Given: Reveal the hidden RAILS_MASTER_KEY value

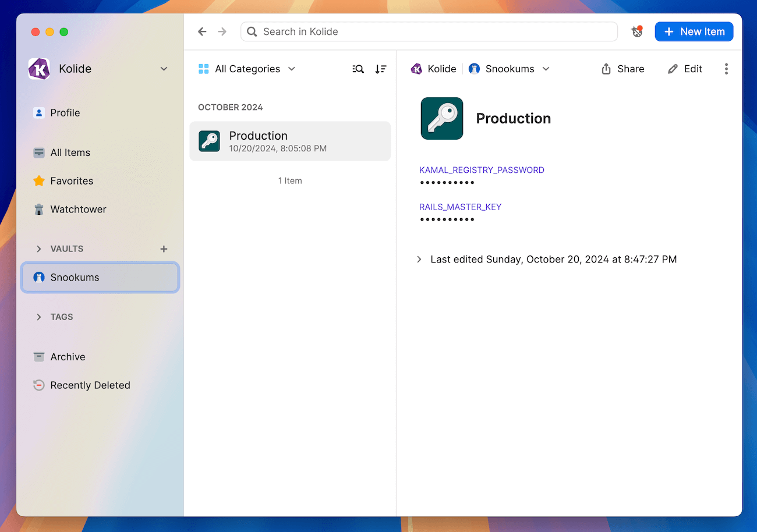Looking at the screenshot, I should pos(447,219).
